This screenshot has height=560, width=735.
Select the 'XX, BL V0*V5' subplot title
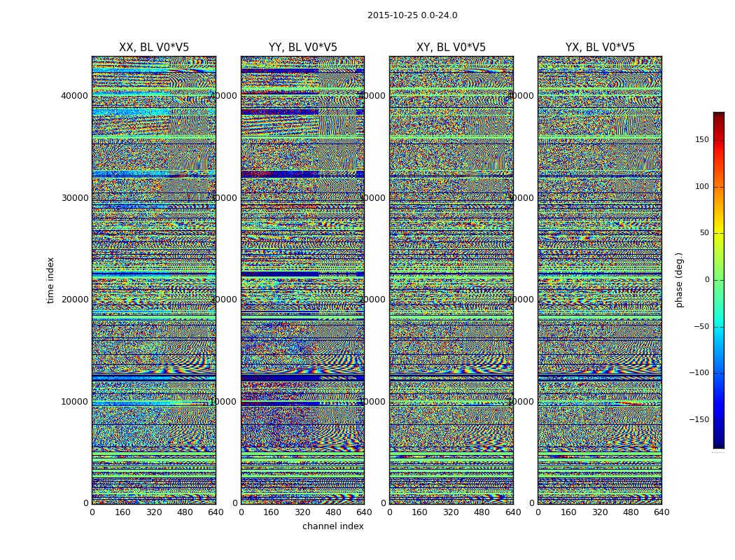154,48
